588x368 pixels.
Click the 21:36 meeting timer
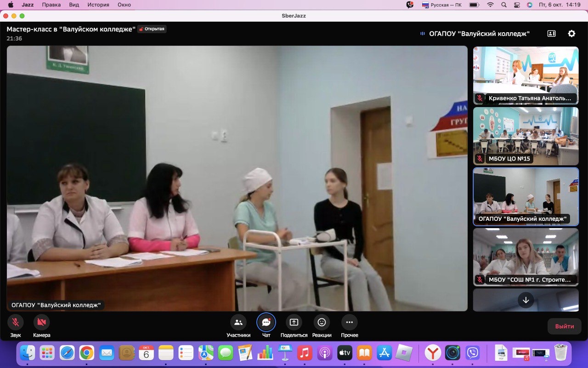click(14, 39)
